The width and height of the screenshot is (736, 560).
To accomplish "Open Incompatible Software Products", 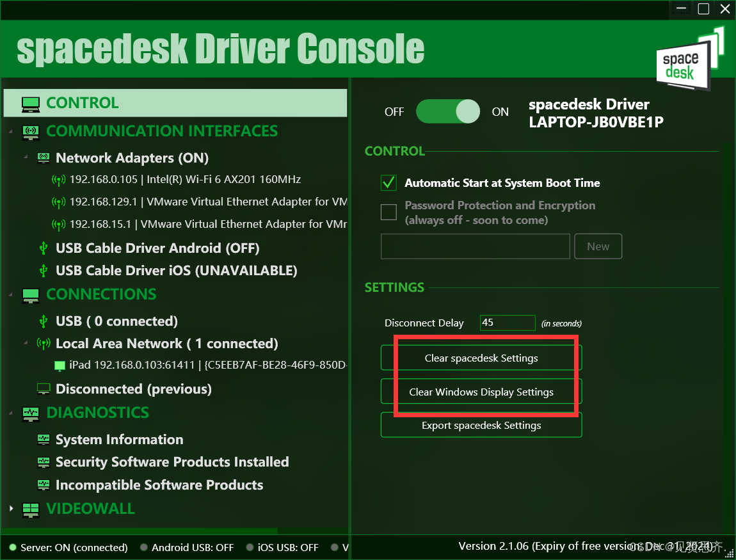I will (159, 485).
